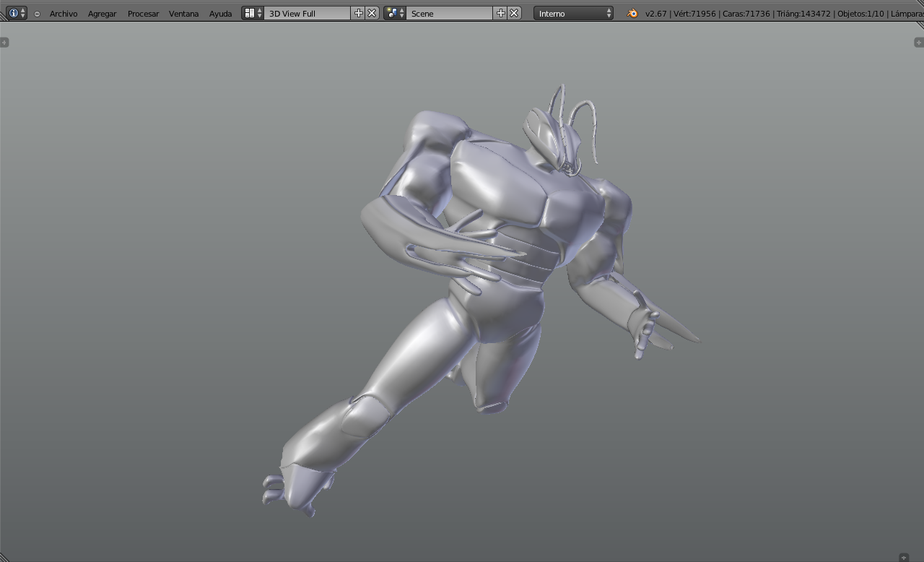Open the Agregar menu
The height and width of the screenshot is (562, 924).
103,14
